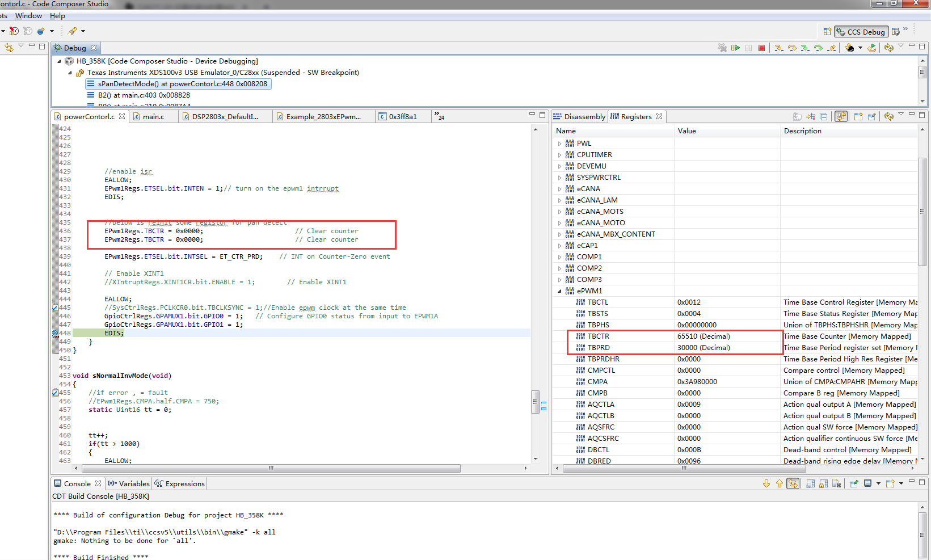The width and height of the screenshot is (931, 560).
Task: Click the Step Over icon
Action: (x=792, y=48)
